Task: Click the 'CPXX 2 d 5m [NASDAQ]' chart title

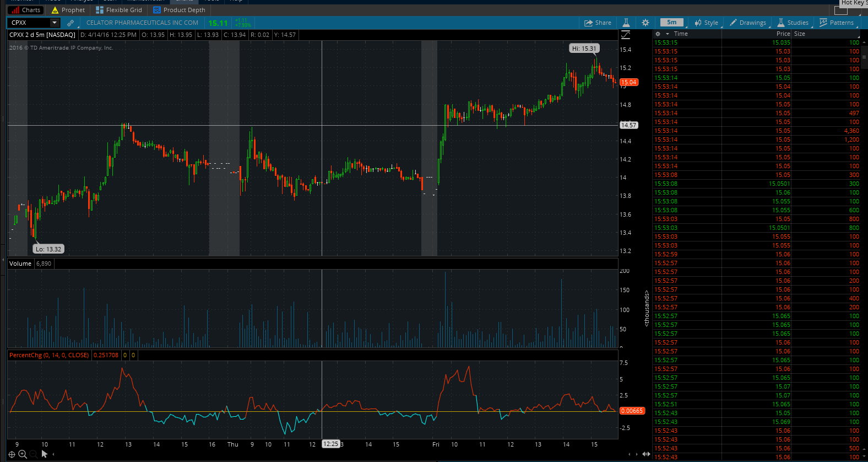Action: point(42,35)
